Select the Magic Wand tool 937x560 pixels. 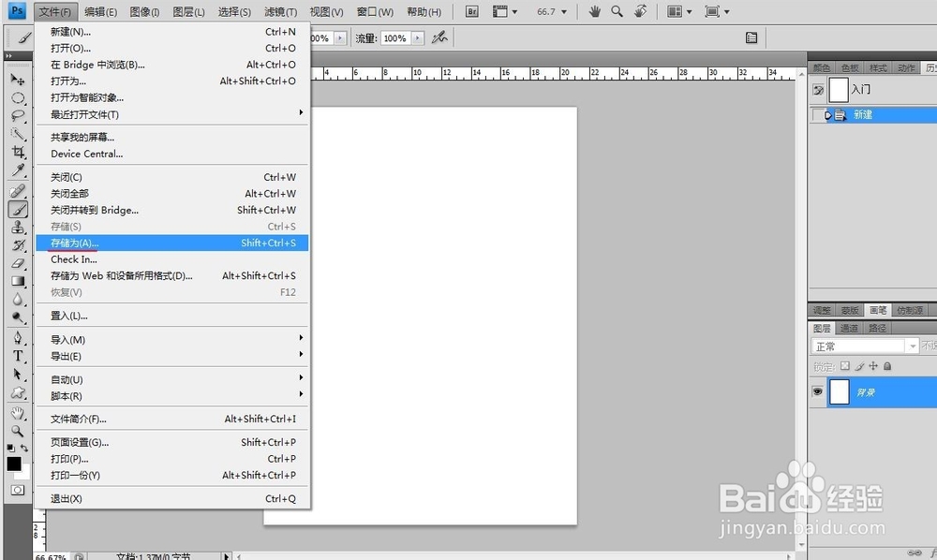point(18,134)
